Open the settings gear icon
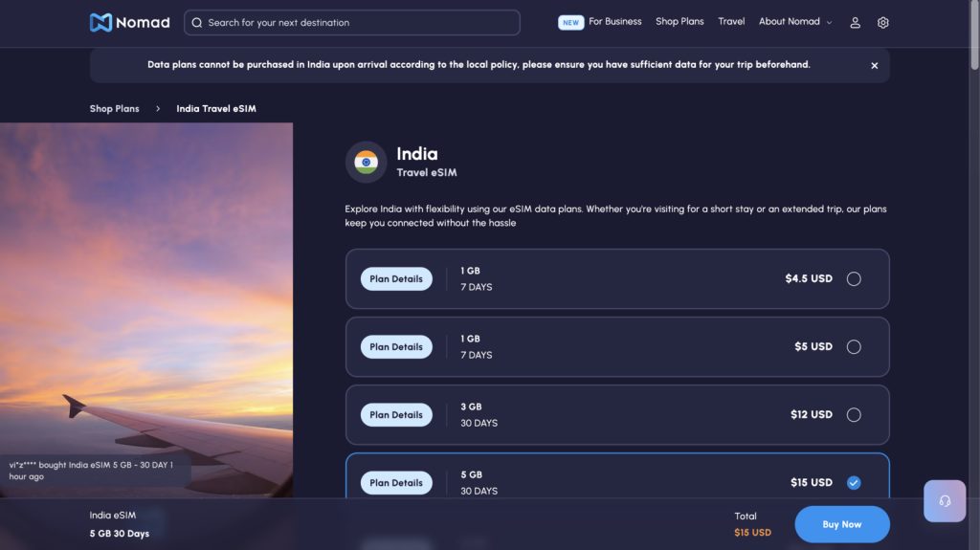 882,23
